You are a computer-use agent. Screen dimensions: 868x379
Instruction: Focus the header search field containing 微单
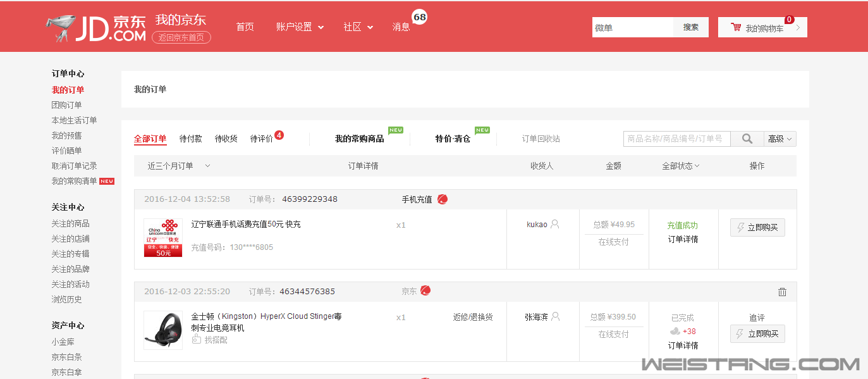pos(633,27)
